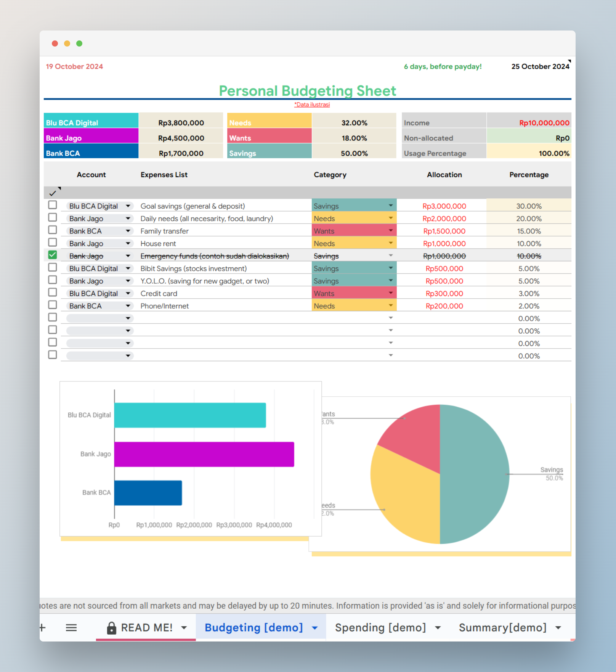Click the Rp3,000,000 allocation cell
The height and width of the screenshot is (672, 616).
pyautogui.click(x=444, y=206)
